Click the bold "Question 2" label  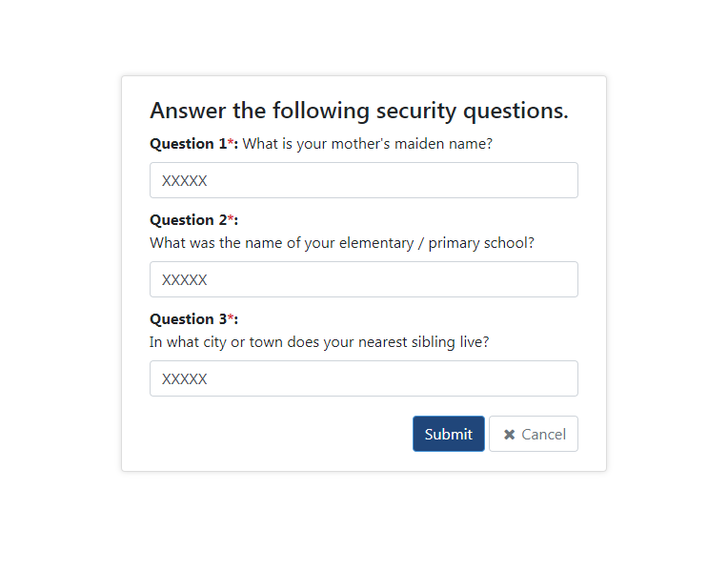(x=189, y=220)
